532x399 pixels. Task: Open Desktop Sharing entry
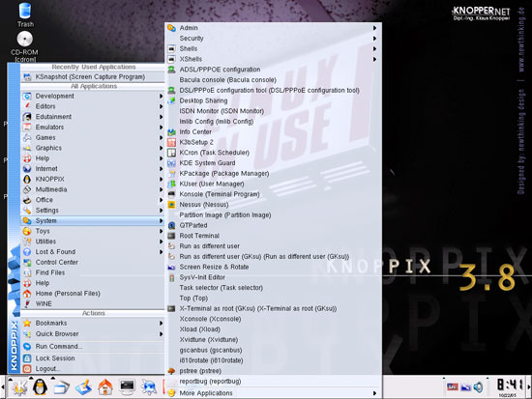click(x=274, y=100)
